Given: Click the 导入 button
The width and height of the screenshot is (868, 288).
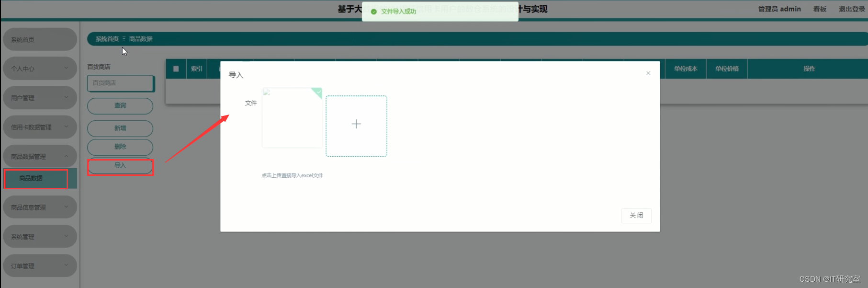Looking at the screenshot, I should 120,166.
